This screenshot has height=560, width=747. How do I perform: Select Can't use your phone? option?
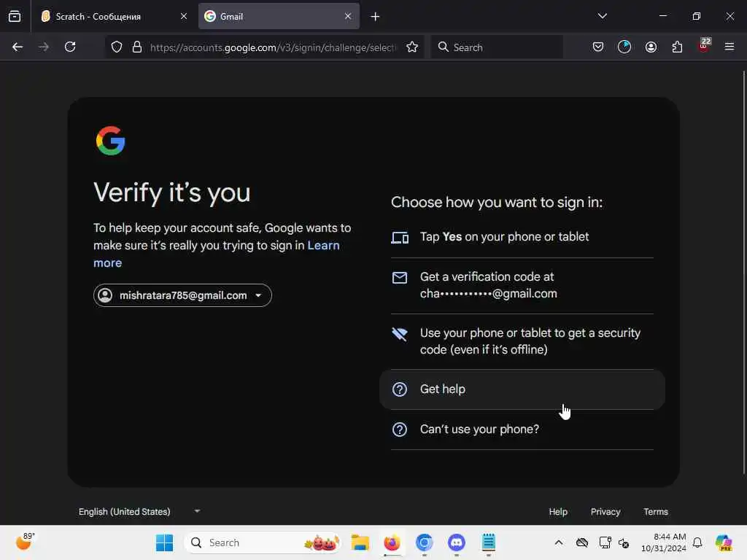[x=522, y=429]
